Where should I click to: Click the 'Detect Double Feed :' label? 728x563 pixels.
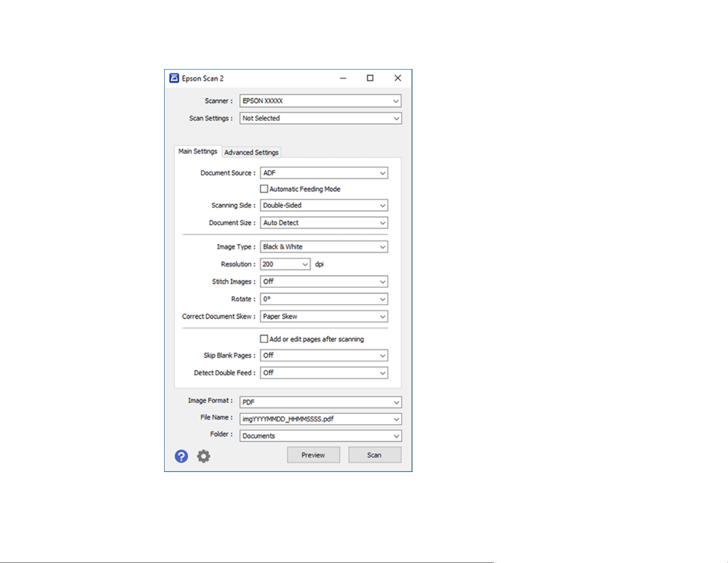click(224, 373)
